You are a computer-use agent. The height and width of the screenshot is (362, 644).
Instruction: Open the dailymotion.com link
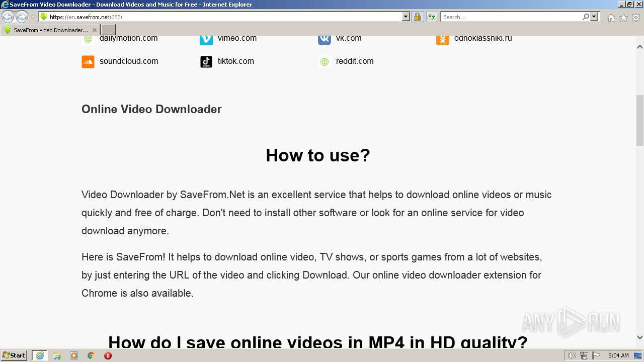point(128,38)
